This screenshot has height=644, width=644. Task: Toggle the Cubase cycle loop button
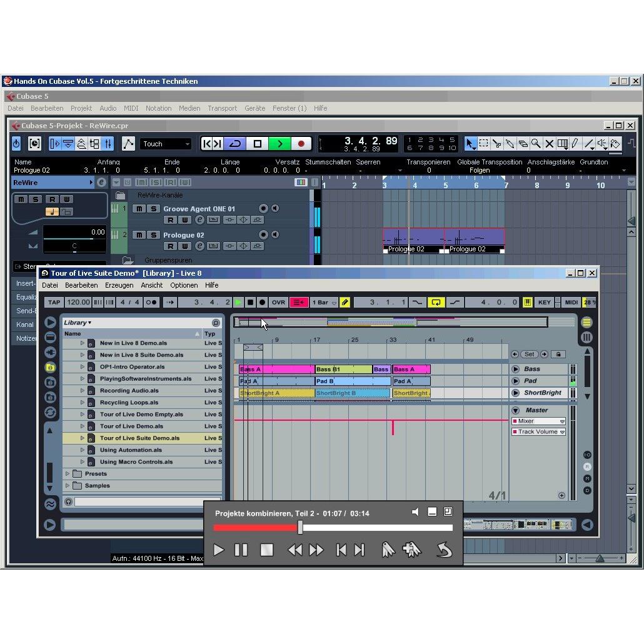click(x=235, y=144)
